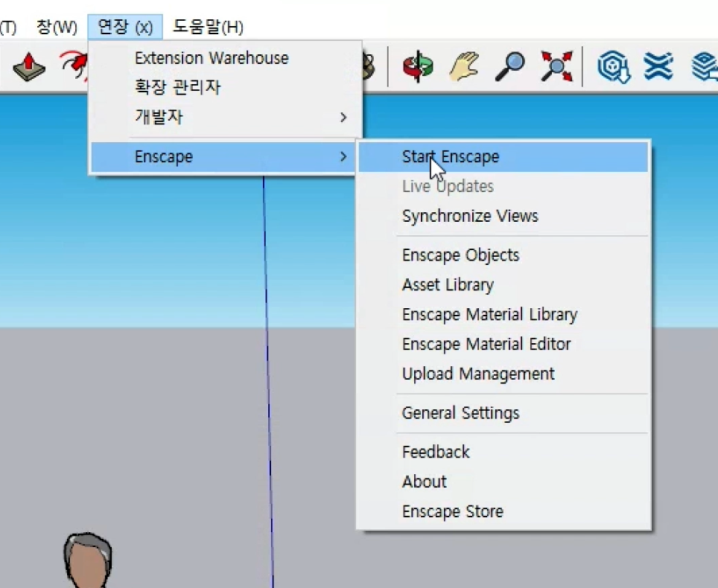Screen dimensions: 718x588
Task: Open the 도움말(H) help menu
Action: point(208,27)
